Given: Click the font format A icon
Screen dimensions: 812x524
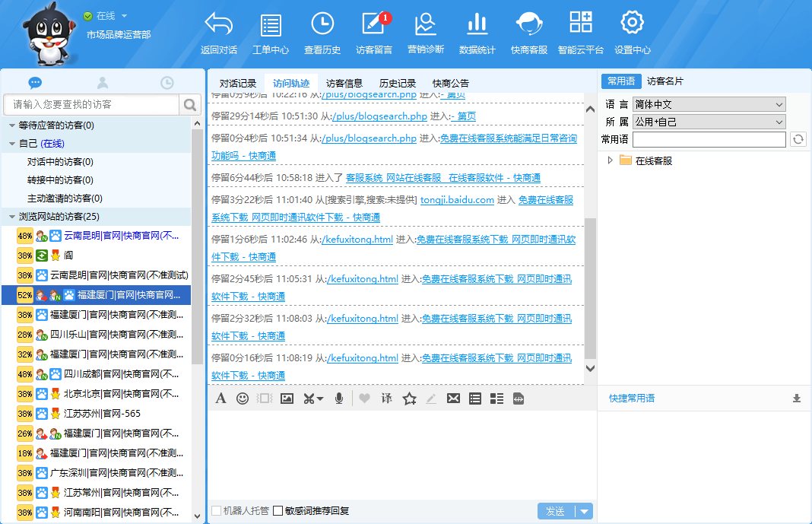Looking at the screenshot, I should pyautogui.click(x=220, y=398).
